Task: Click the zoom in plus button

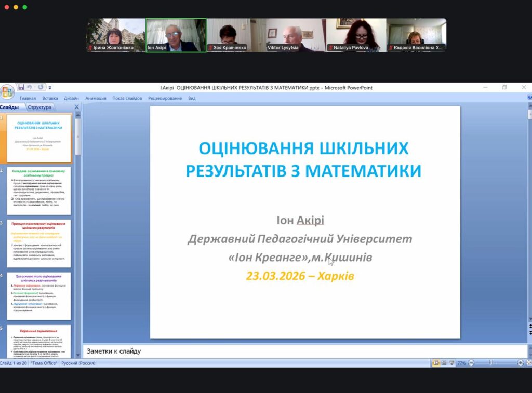Action: (521, 363)
